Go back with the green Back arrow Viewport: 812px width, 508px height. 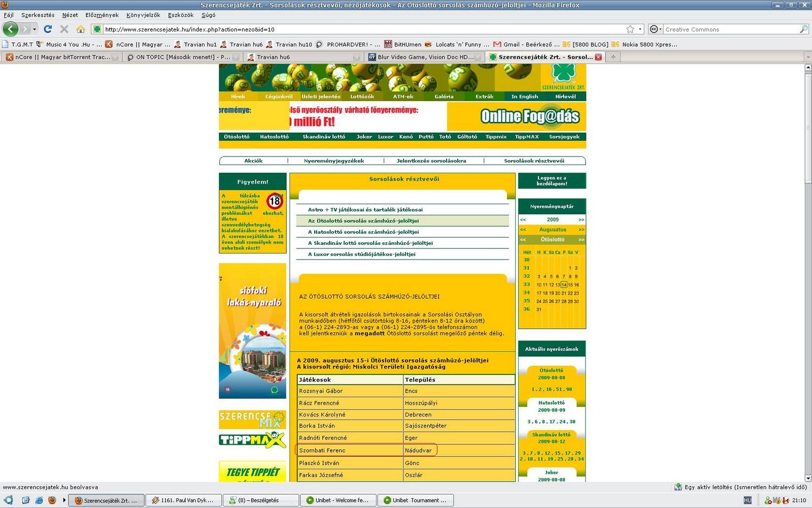11,29
